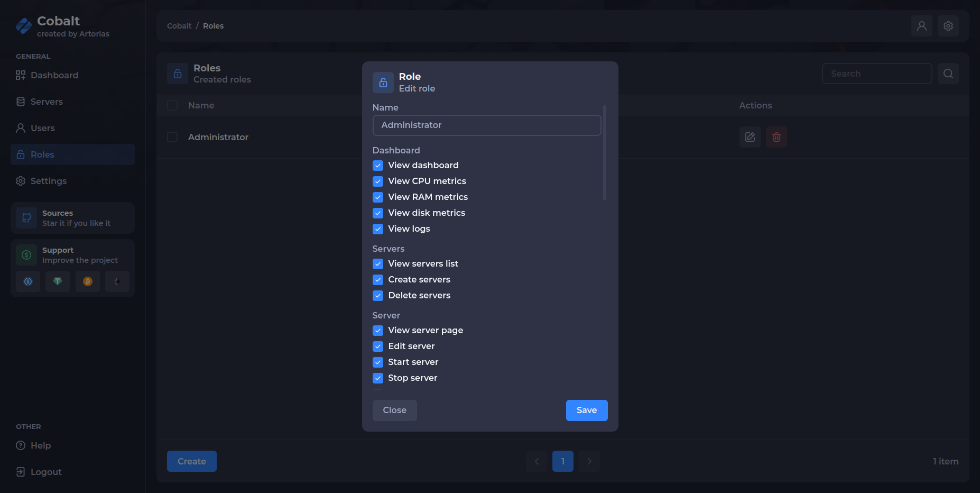The image size is (980, 493).
Task: Click the dollar Support icon
Action: [x=26, y=255]
